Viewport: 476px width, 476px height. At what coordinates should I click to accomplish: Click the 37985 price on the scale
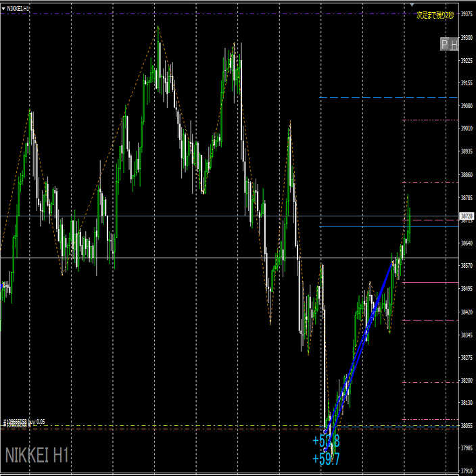(x=467, y=448)
